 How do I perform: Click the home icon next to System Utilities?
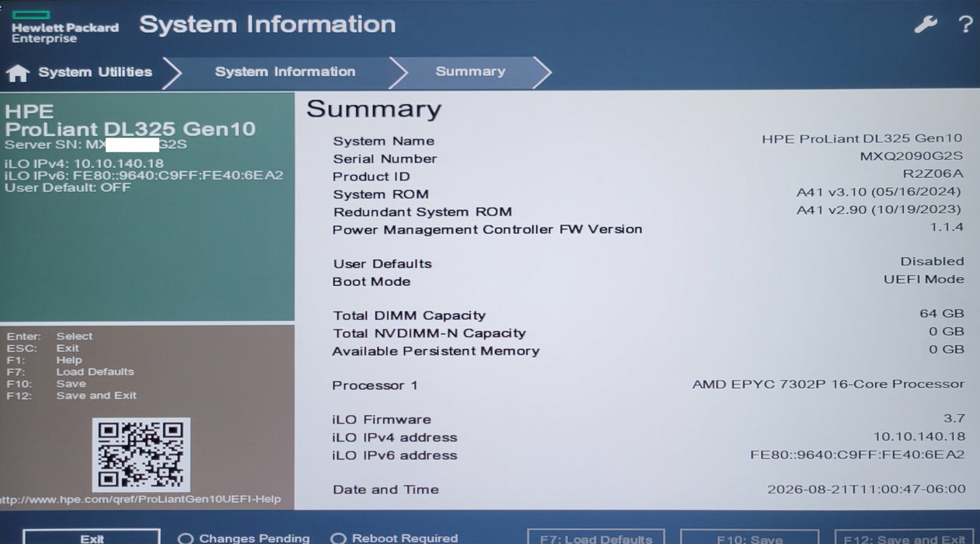coord(17,72)
